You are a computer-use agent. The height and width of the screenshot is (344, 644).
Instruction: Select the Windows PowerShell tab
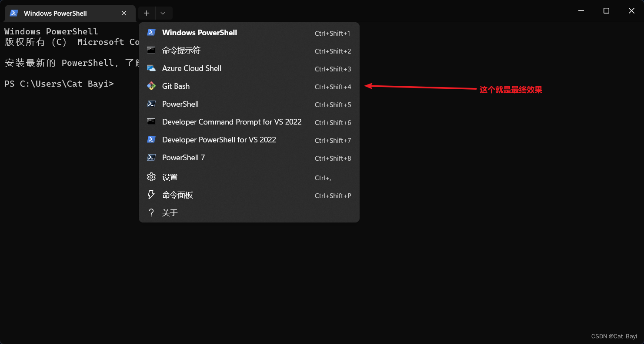70,13
